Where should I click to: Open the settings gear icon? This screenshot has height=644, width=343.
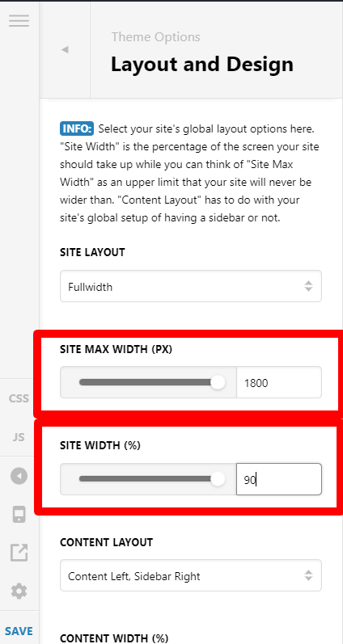pyautogui.click(x=19, y=591)
